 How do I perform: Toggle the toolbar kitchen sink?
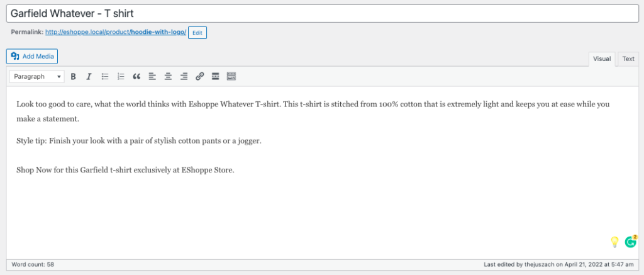point(231,76)
